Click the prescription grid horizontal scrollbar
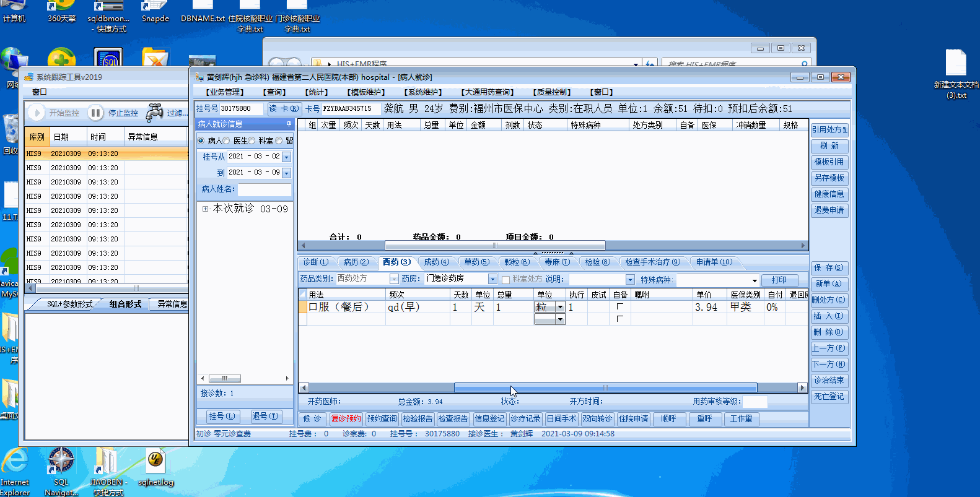This screenshot has width=980, height=497. pyautogui.click(x=605, y=388)
